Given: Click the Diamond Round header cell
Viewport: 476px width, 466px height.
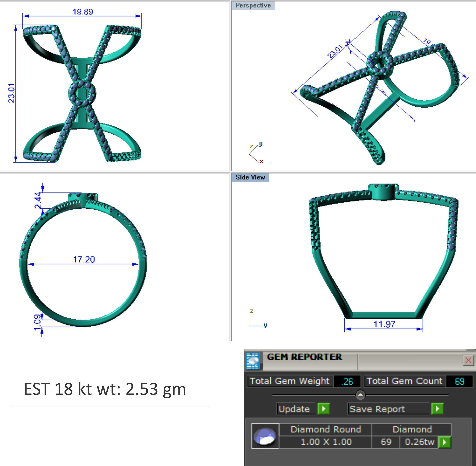Looking at the screenshot, I should (326, 429).
